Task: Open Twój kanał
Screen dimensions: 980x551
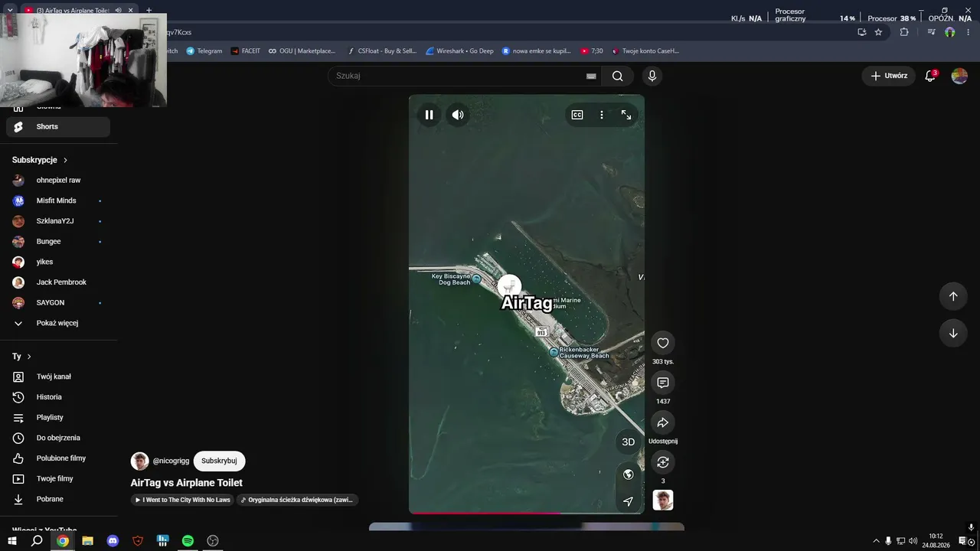Action: (x=58, y=377)
